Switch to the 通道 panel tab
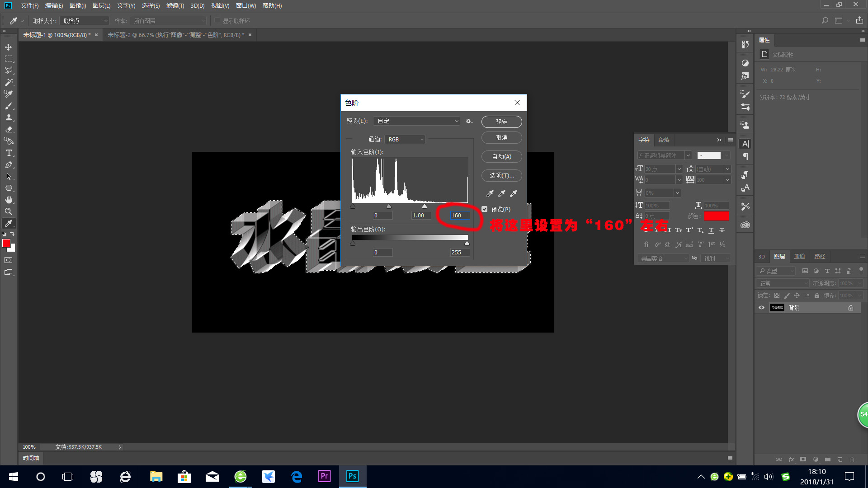The height and width of the screenshot is (488, 868). pyautogui.click(x=799, y=256)
